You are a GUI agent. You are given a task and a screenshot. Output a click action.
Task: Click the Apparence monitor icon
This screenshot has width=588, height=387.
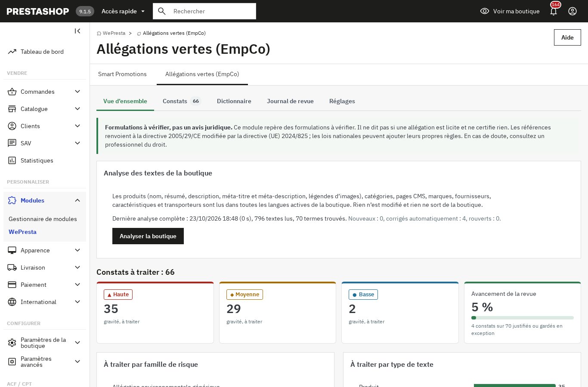(x=12, y=250)
